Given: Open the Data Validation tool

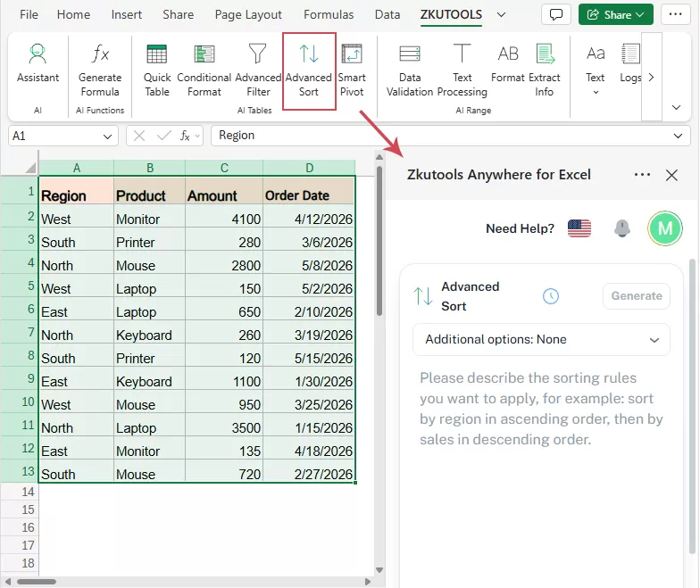Looking at the screenshot, I should [x=409, y=70].
